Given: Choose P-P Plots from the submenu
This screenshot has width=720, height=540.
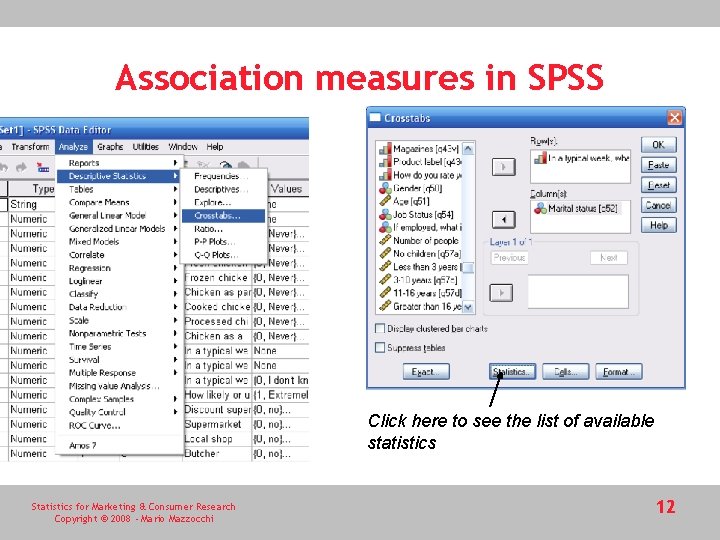Looking at the screenshot, I should (x=223, y=242).
